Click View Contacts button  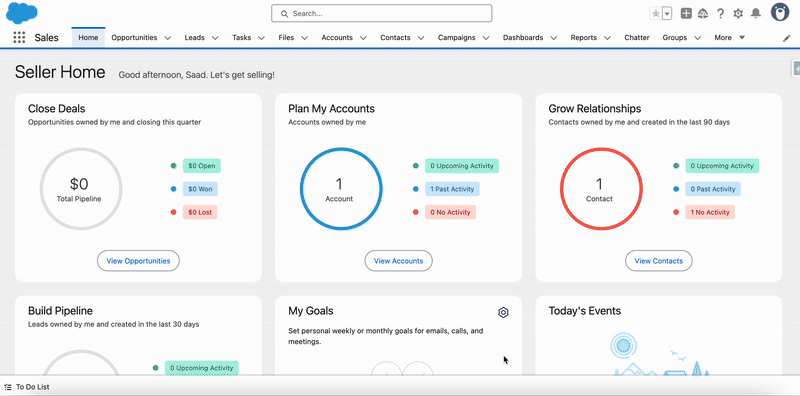point(659,261)
